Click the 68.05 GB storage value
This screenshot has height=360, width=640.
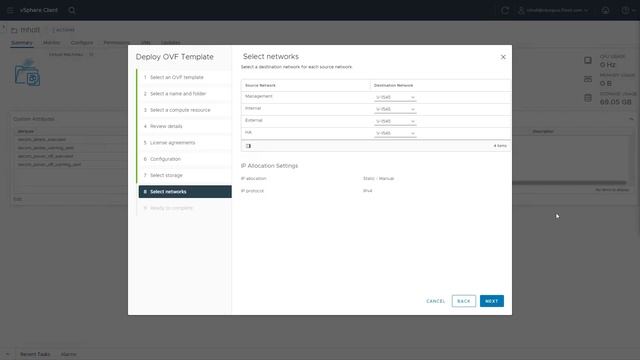coord(616,102)
